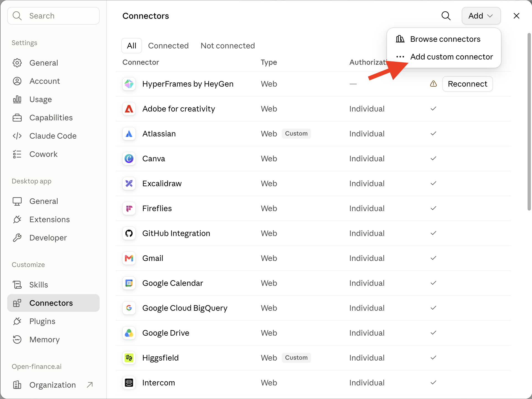Switch to the Connected filter tab
The image size is (532, 399).
tap(168, 46)
